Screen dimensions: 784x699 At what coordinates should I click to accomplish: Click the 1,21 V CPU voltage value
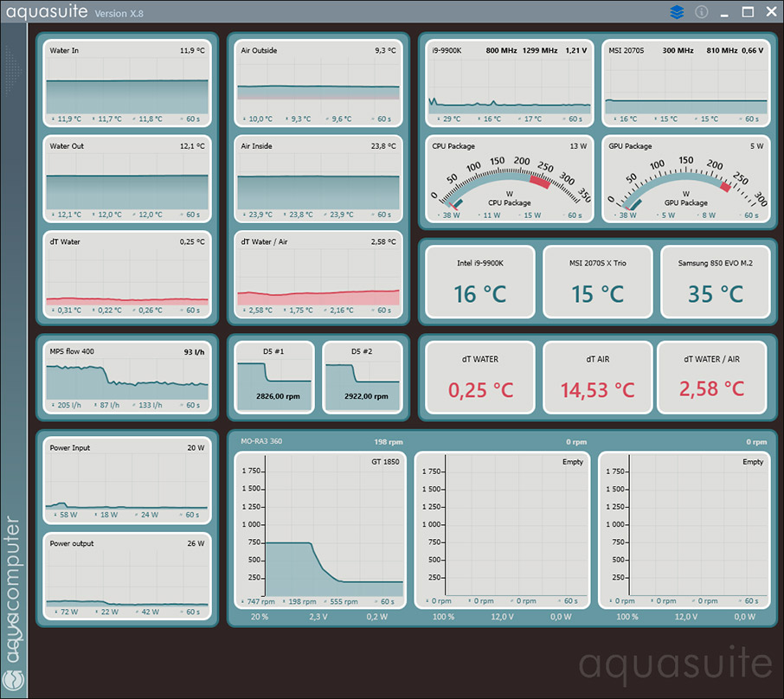(x=576, y=50)
